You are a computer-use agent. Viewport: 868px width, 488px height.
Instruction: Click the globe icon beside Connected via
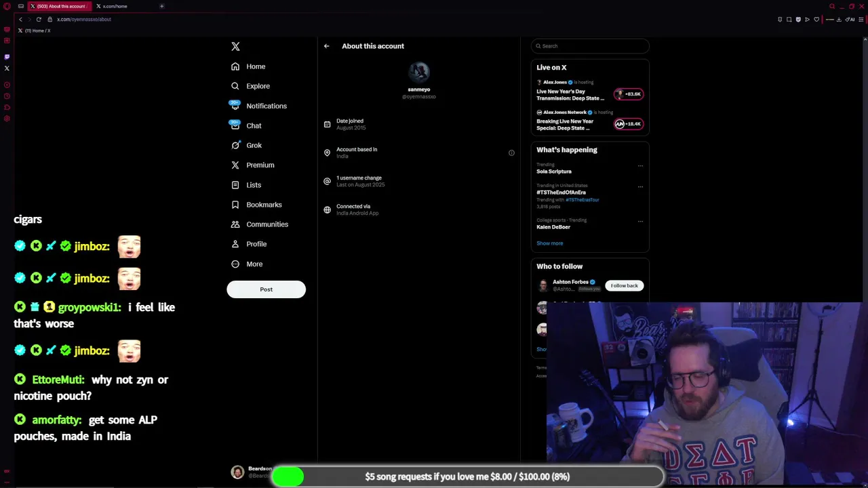click(x=327, y=209)
